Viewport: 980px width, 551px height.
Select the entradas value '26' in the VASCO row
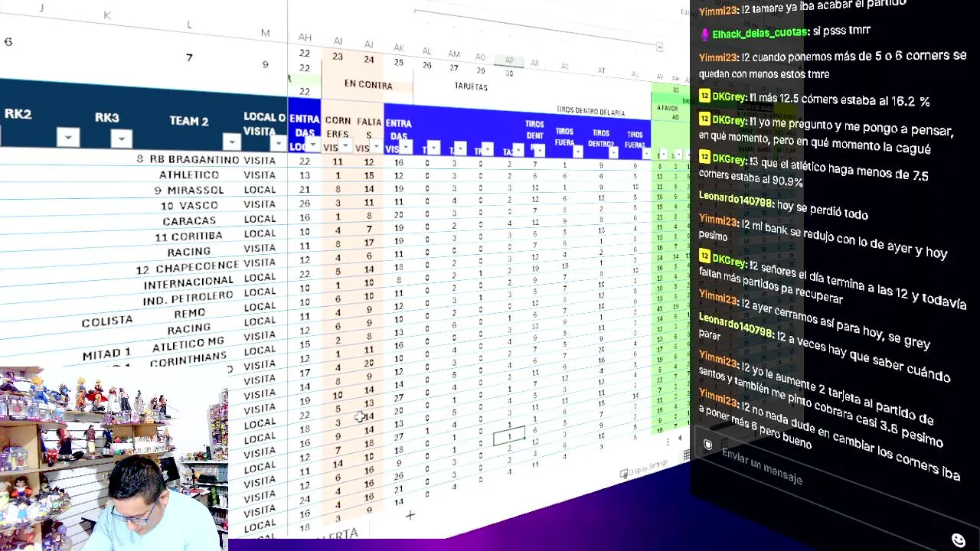[x=305, y=204]
